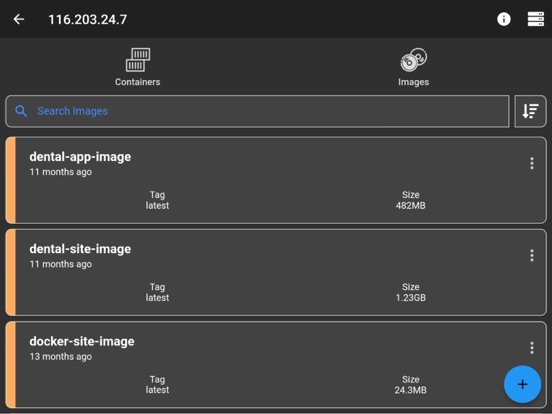The image size is (552, 414).
Task: Click the Containers tab label
Action: (138, 82)
